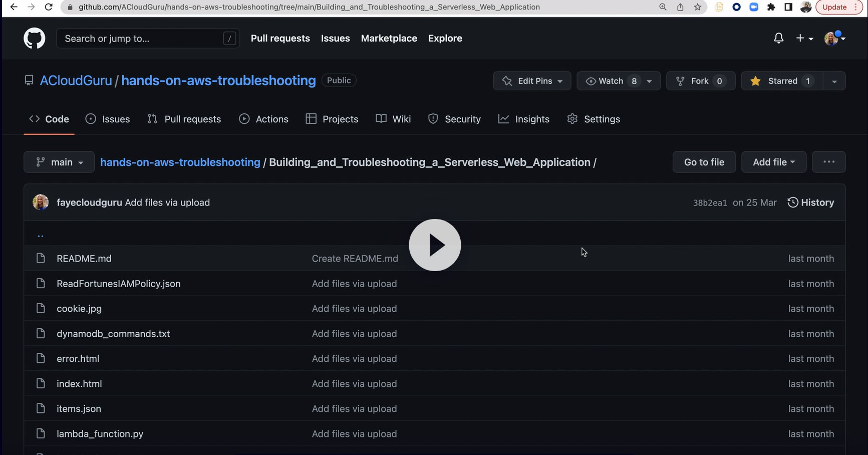The height and width of the screenshot is (455, 868).
Task: Go to GitHub home via Octocat logo
Action: tap(34, 39)
